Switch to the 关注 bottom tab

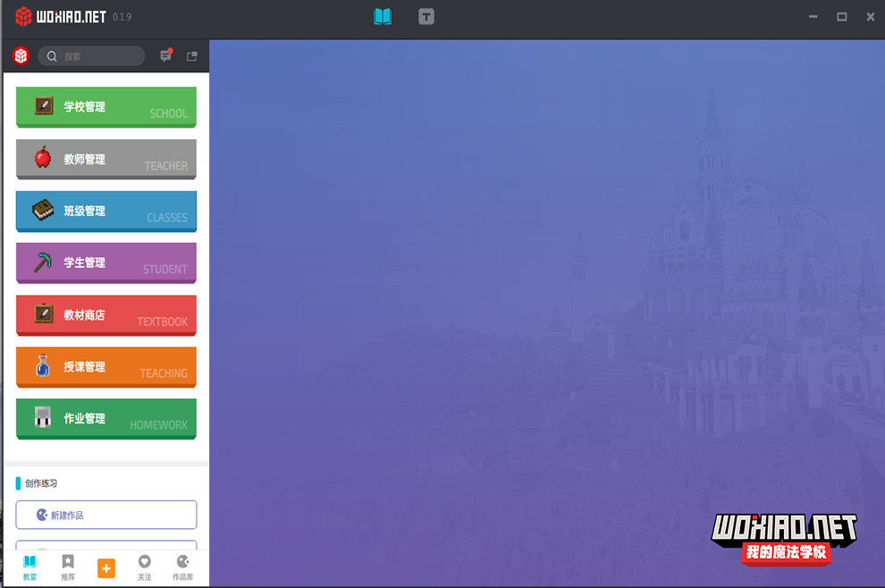(145, 567)
